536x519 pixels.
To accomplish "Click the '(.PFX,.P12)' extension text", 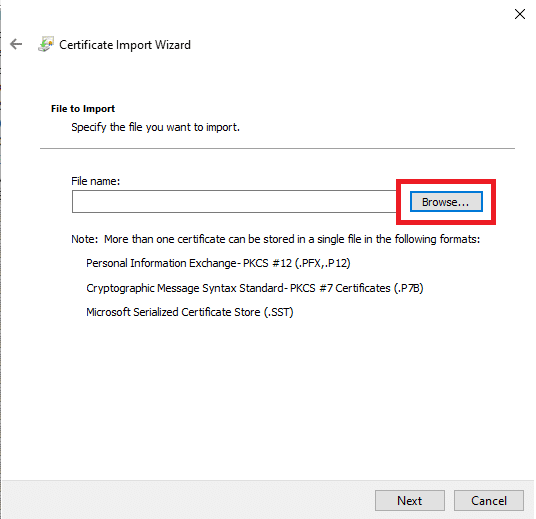I will click(x=323, y=263).
